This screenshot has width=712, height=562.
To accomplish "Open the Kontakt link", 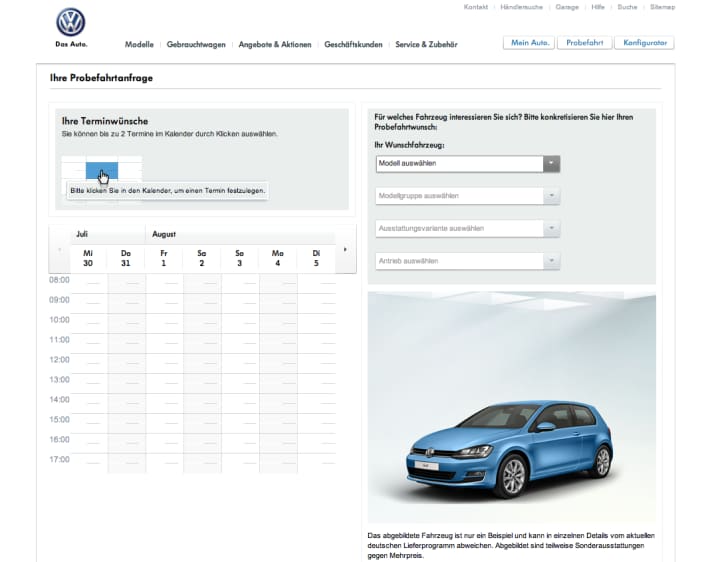I will click(476, 7).
